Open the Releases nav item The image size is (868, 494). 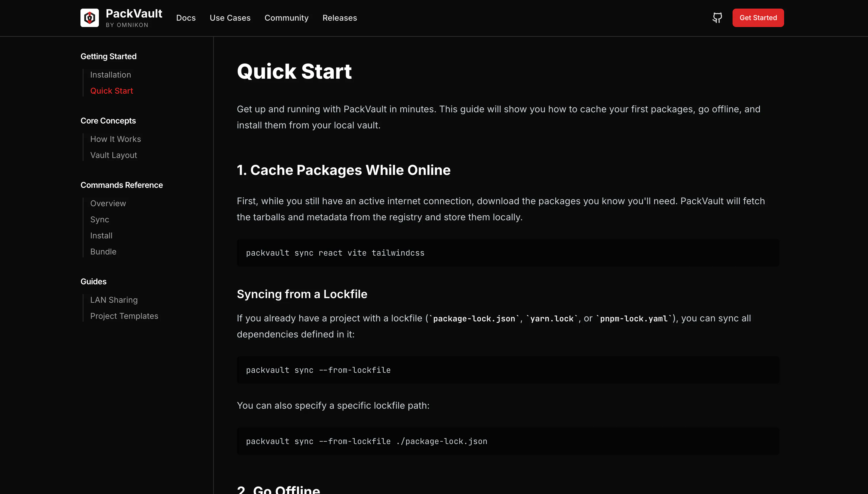point(339,18)
